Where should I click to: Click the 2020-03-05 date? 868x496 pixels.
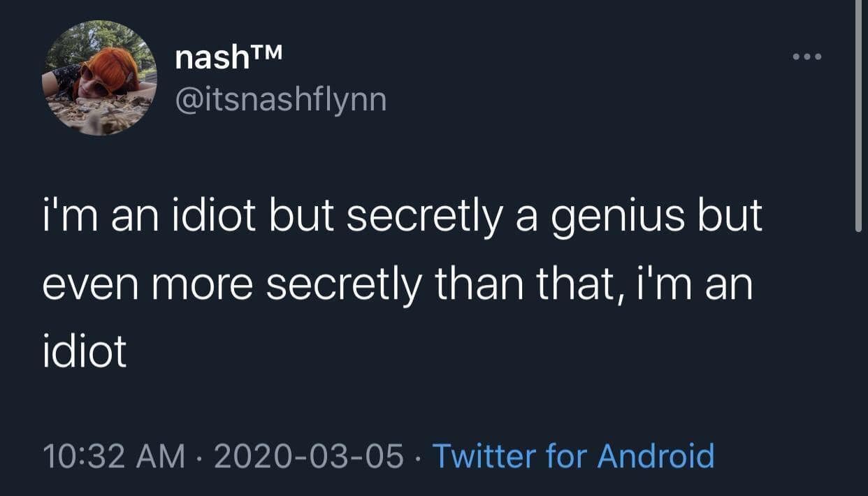310,456
